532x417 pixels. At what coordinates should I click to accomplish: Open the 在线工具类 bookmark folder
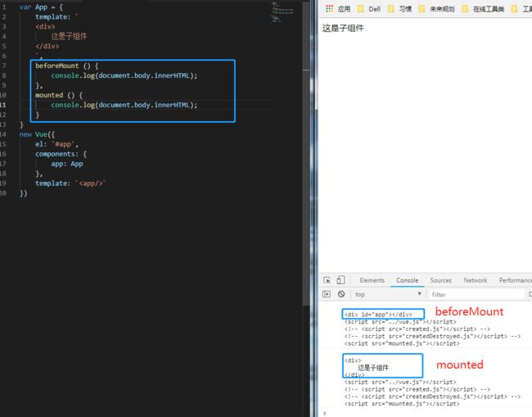tap(483, 9)
